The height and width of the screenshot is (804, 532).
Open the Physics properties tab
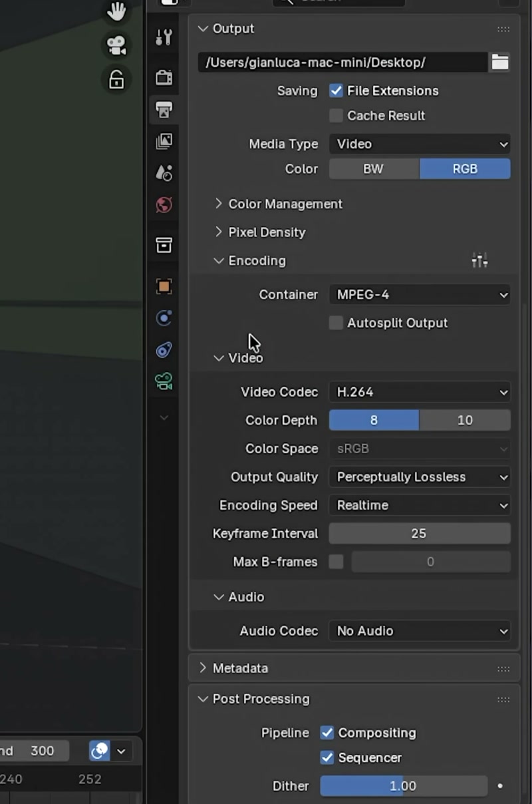click(164, 318)
